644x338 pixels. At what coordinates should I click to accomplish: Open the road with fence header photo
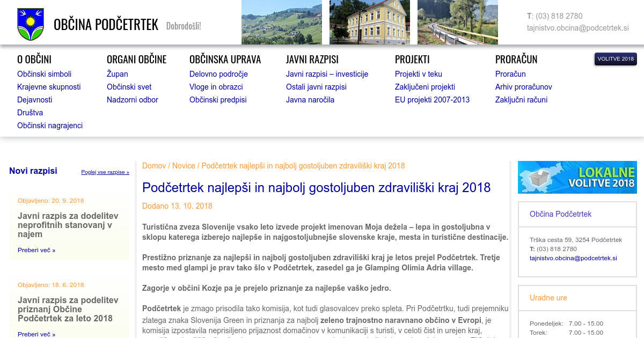(457, 22)
